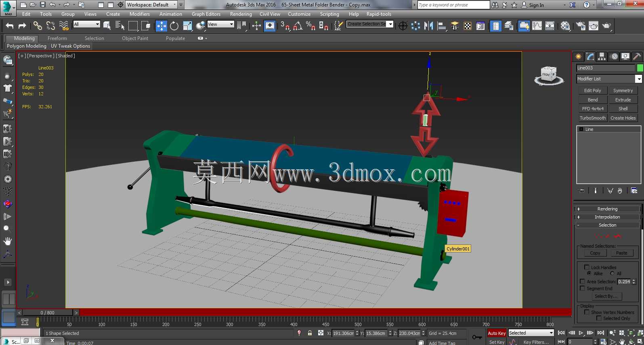The width and height of the screenshot is (644, 345).
Task: Activate the Select and Scale tool
Action: pos(187,26)
